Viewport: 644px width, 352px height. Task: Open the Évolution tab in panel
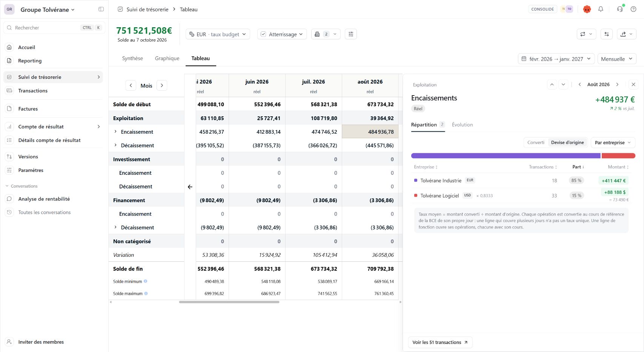(x=462, y=125)
